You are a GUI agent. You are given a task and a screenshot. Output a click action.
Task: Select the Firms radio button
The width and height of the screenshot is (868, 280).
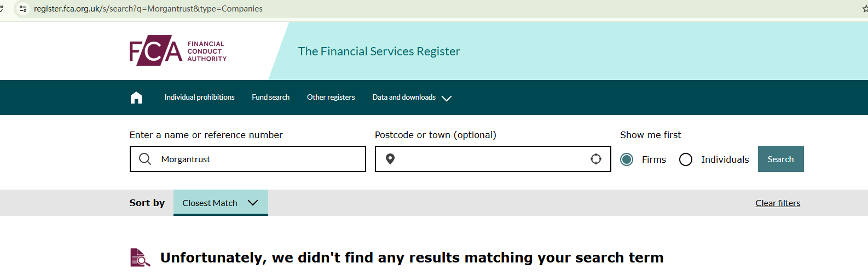pyautogui.click(x=627, y=159)
